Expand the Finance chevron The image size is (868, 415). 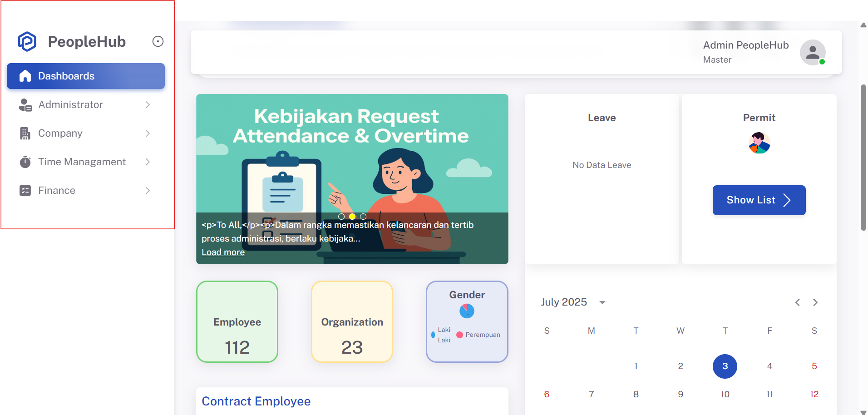point(148,190)
